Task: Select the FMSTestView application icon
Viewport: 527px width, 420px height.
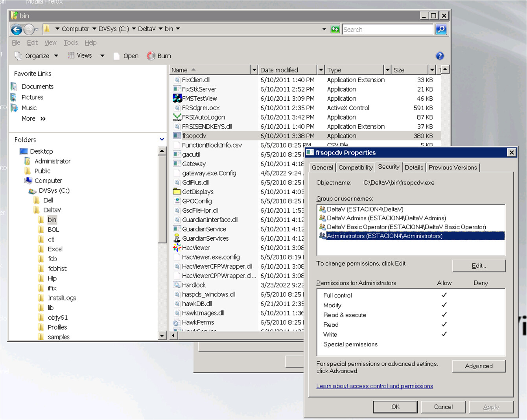Action: click(x=177, y=98)
